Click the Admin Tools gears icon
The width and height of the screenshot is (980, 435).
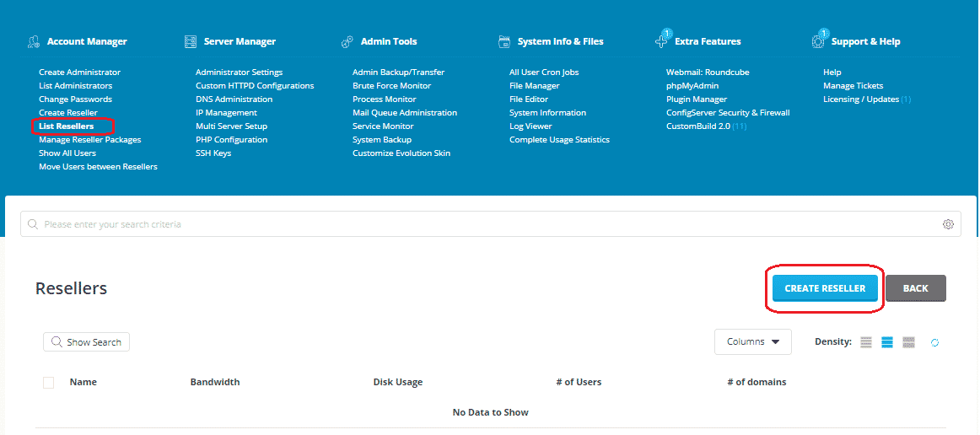[x=347, y=42]
